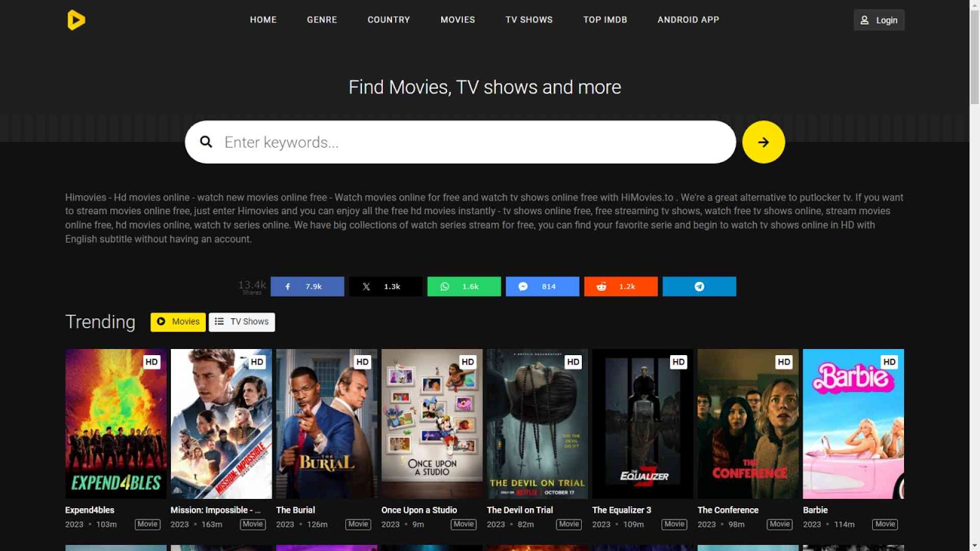The height and width of the screenshot is (551, 980).
Task: Click the search magnifier icon
Action: (206, 142)
